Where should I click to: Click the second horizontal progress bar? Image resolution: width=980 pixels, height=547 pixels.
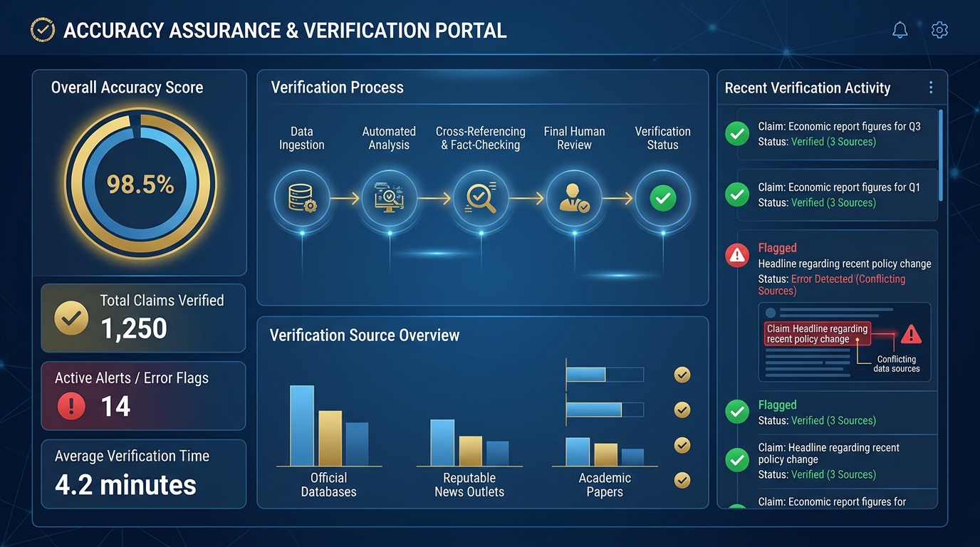pos(605,410)
